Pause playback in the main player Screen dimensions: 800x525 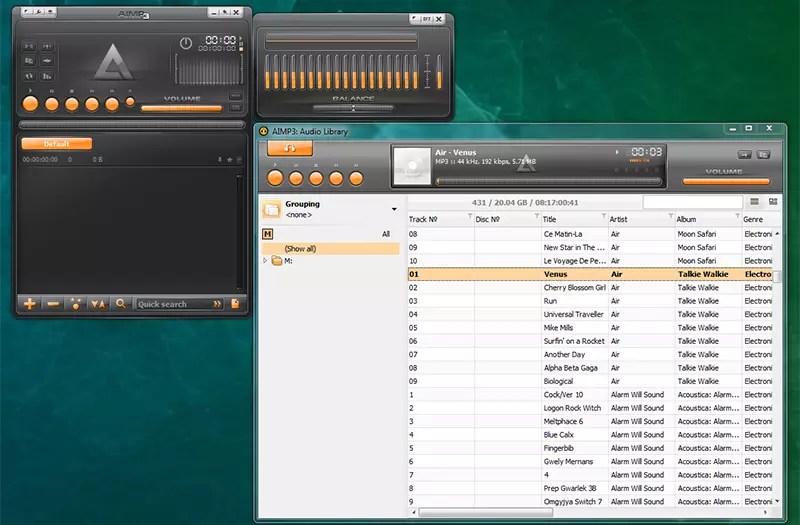[x=52, y=104]
